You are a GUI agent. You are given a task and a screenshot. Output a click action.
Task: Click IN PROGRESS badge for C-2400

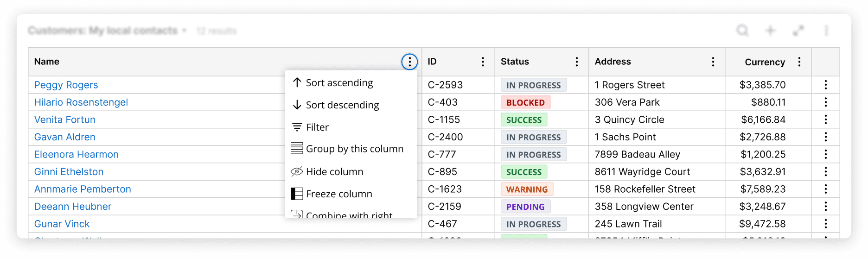[x=534, y=137]
